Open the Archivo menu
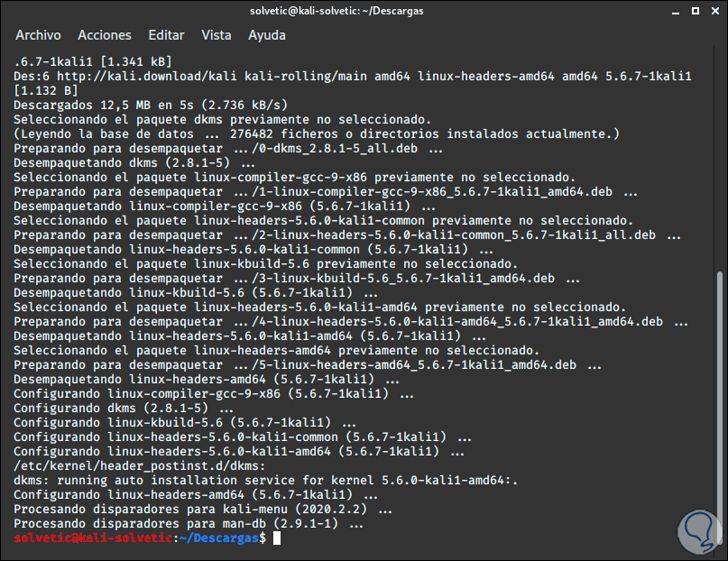Image resolution: width=728 pixels, height=561 pixels. tap(38, 35)
